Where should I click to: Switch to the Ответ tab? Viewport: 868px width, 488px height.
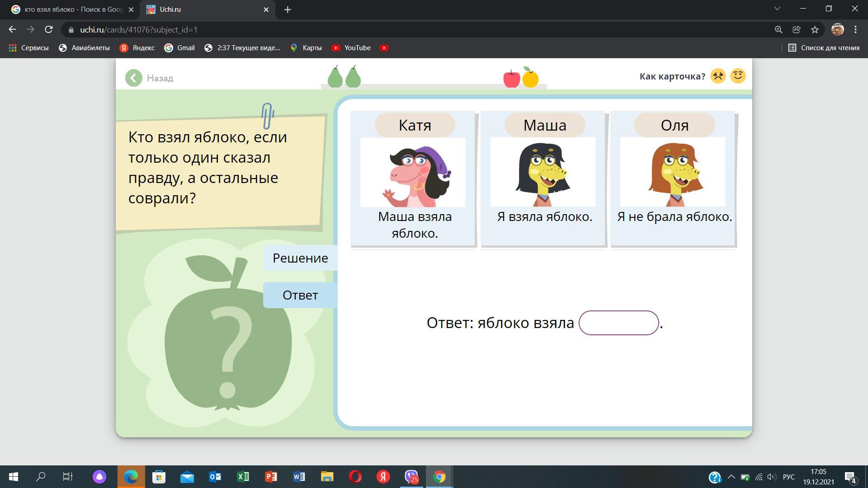tap(300, 295)
